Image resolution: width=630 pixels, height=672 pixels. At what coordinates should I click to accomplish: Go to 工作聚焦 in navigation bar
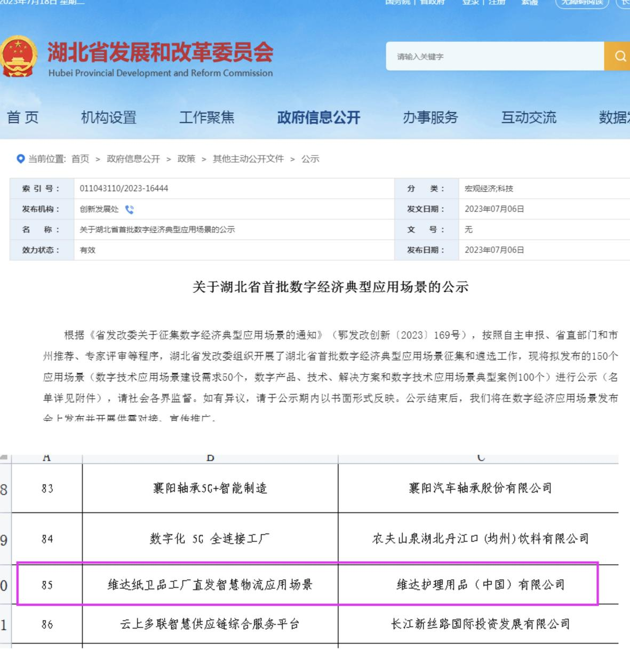click(206, 117)
